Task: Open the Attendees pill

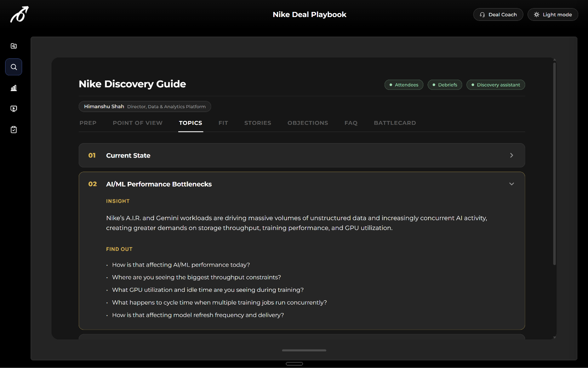Action: pyautogui.click(x=404, y=85)
